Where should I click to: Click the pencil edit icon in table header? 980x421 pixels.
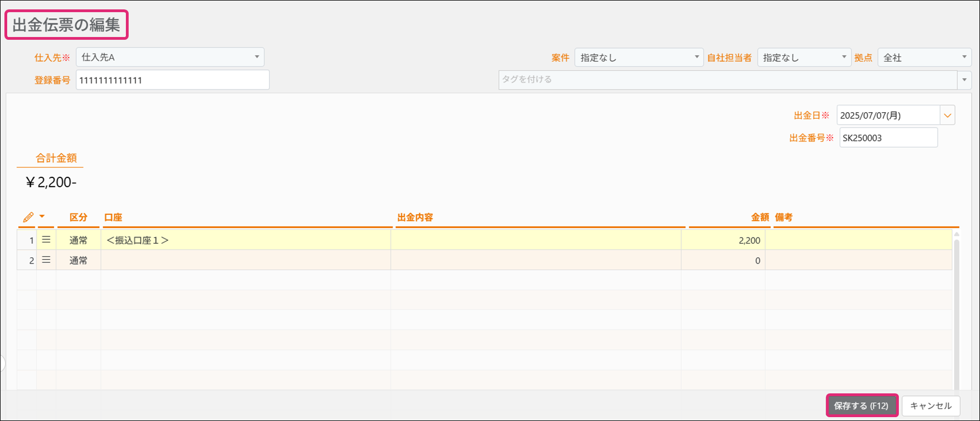click(28, 217)
